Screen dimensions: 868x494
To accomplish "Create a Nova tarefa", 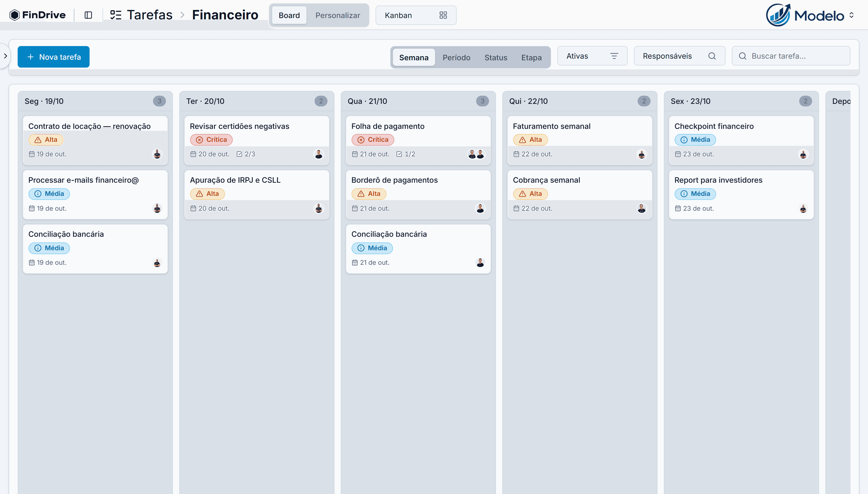I will point(54,57).
